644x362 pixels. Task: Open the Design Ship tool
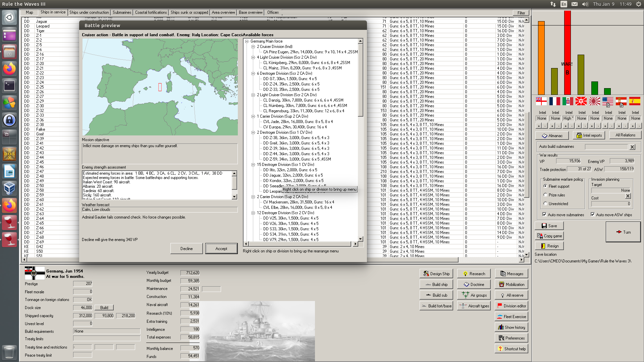436,274
